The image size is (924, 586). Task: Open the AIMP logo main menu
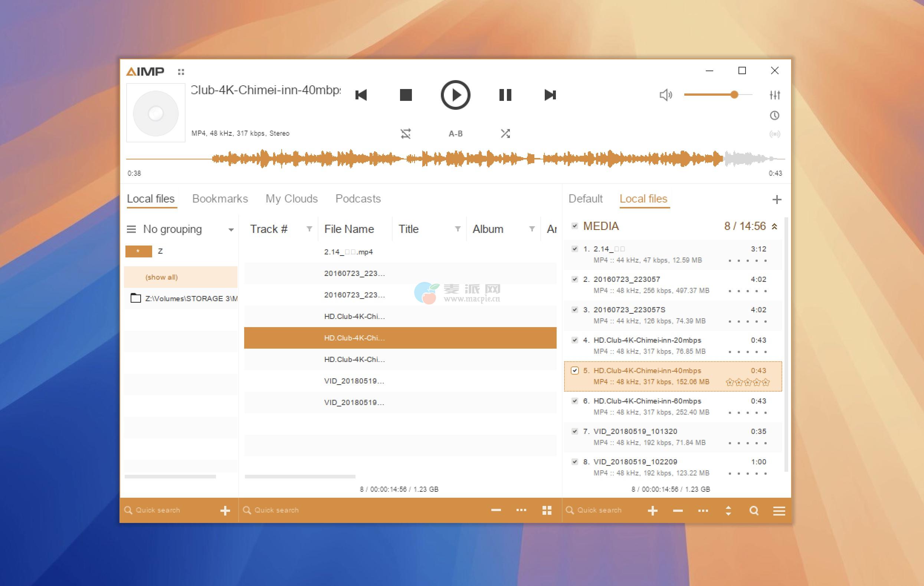pos(145,71)
